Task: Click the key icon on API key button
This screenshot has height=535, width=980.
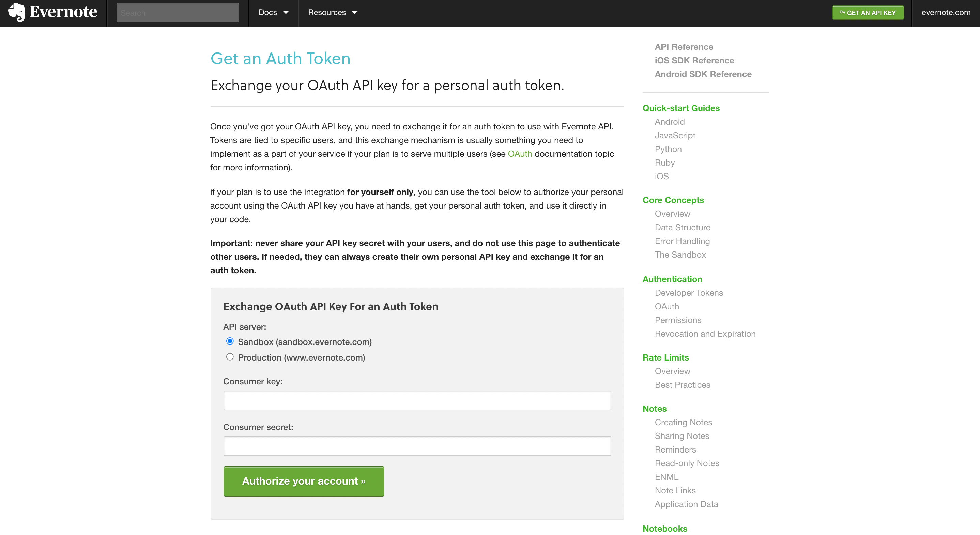Action: click(842, 12)
